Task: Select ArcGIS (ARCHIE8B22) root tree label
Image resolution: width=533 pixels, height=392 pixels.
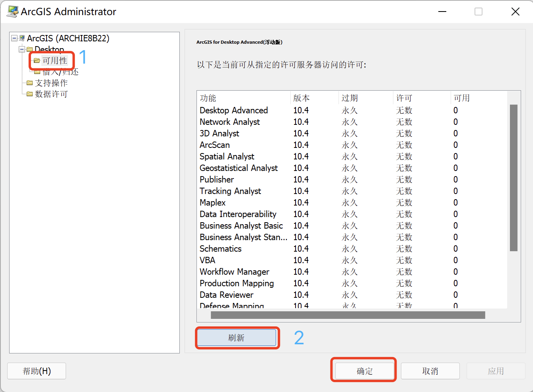Action: 68,38
